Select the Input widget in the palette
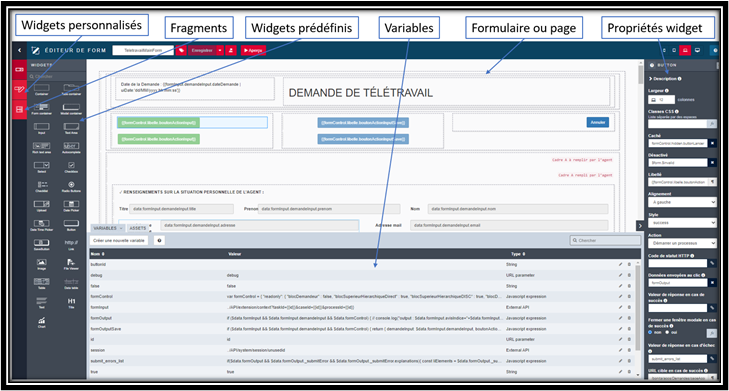Viewport: 729px width, 391px height. pyautogui.click(x=41, y=128)
